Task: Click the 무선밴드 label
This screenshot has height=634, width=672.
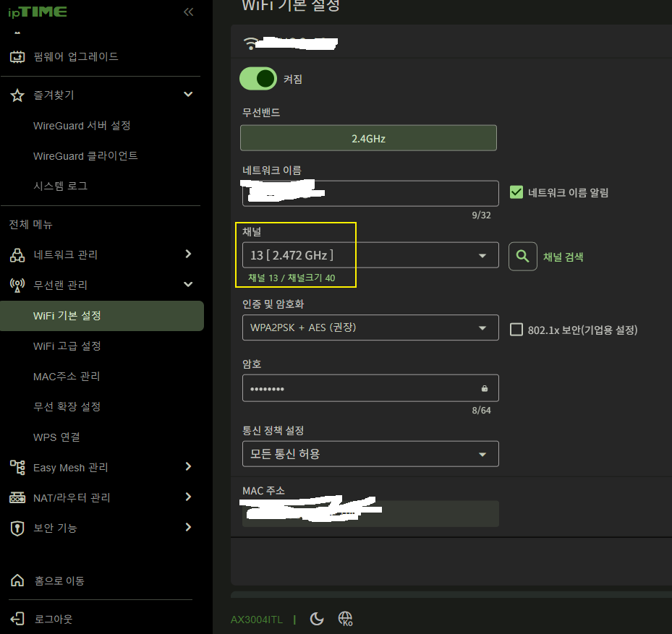Action: [261, 113]
